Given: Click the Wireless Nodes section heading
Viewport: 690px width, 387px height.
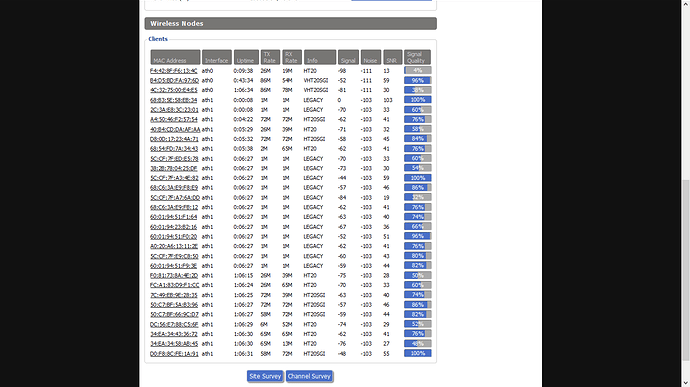Looking at the screenshot, I should 290,23.
